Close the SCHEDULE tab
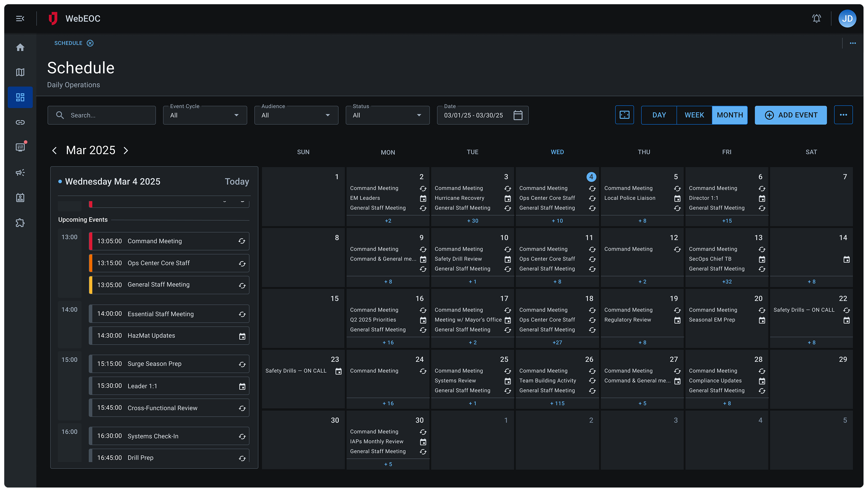 [90, 43]
